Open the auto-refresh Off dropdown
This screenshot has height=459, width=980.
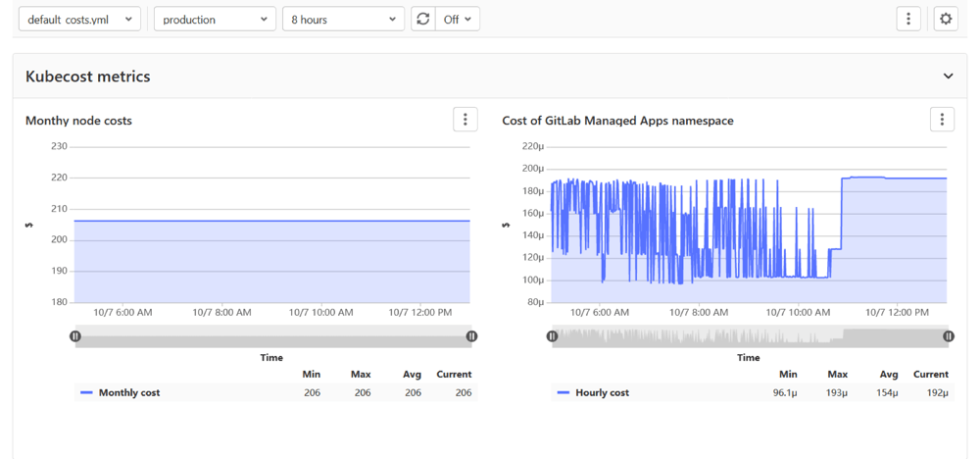click(458, 19)
